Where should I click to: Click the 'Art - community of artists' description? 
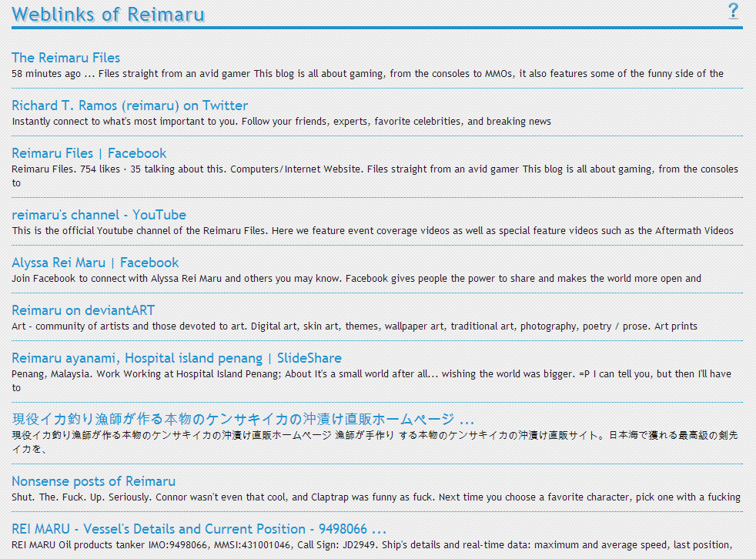click(354, 326)
